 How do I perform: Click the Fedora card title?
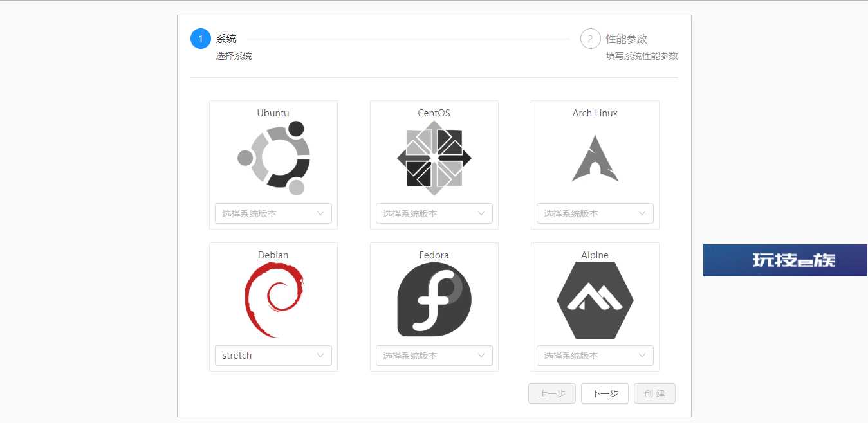click(x=434, y=255)
